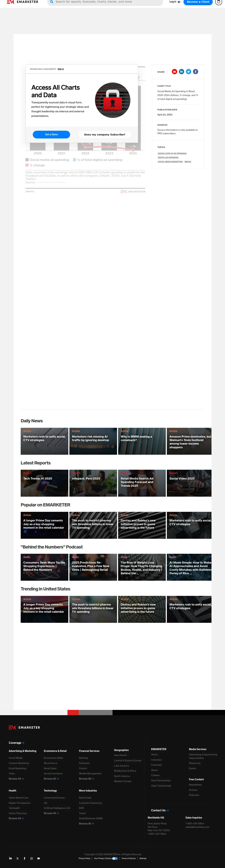The image size is (225, 868).
Task: Focus the reports search field
Action: (105, 2)
